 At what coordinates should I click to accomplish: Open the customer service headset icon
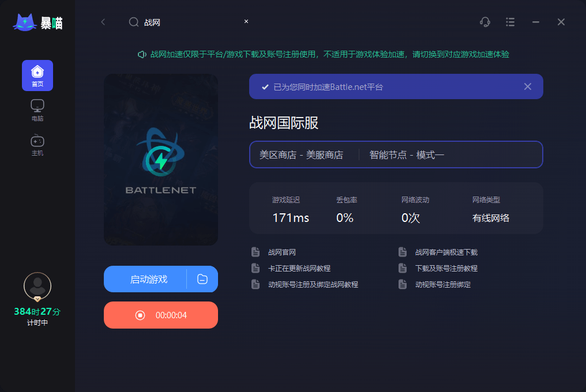[x=484, y=22]
